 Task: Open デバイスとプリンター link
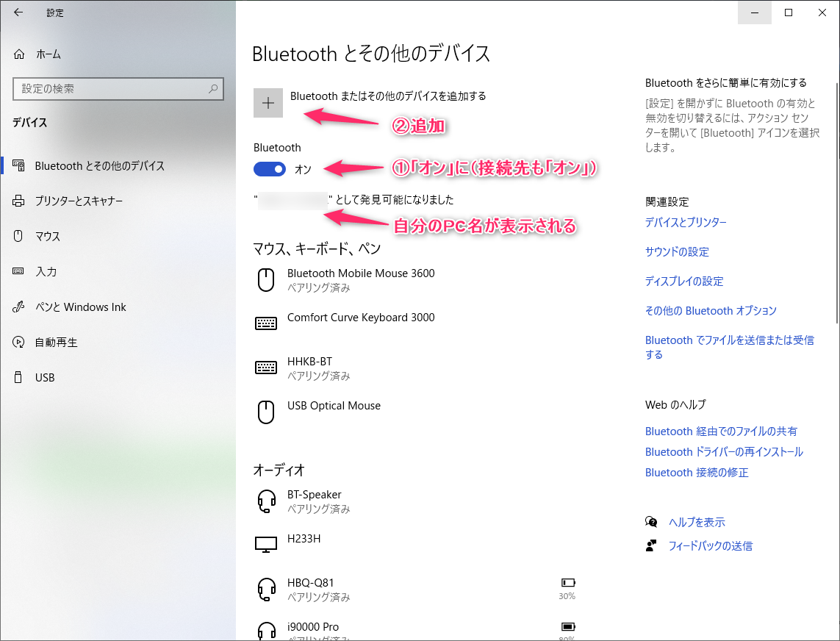click(x=686, y=223)
